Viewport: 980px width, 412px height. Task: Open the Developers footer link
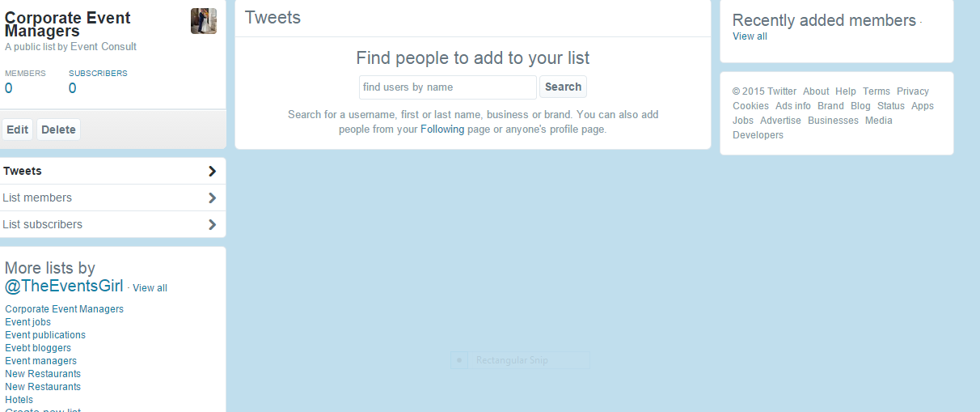[758, 135]
